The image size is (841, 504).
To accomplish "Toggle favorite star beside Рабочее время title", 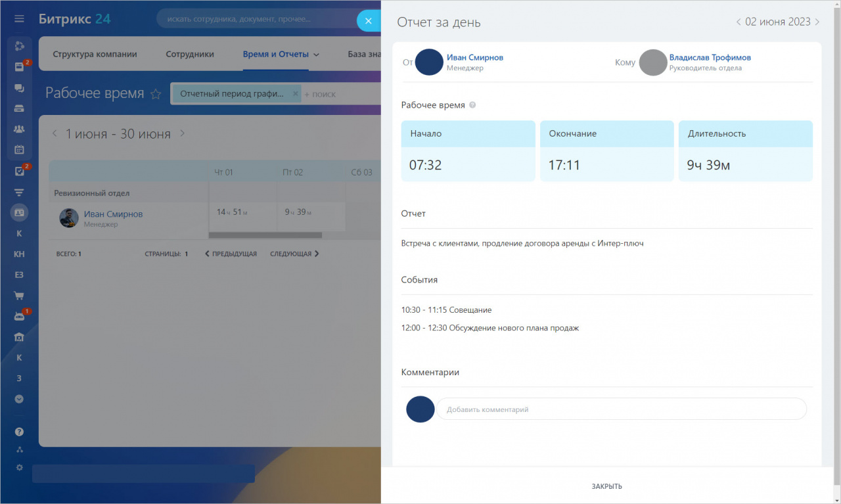I will (156, 94).
